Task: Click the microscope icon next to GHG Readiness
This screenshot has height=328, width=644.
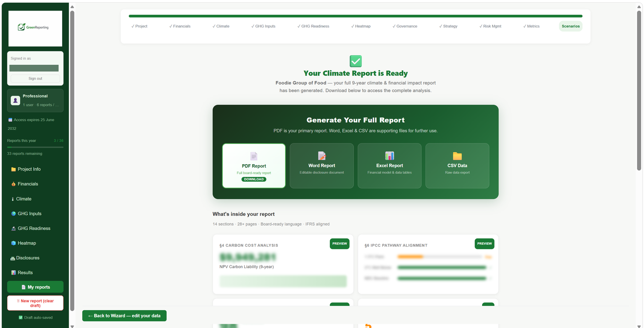Action: pyautogui.click(x=13, y=229)
